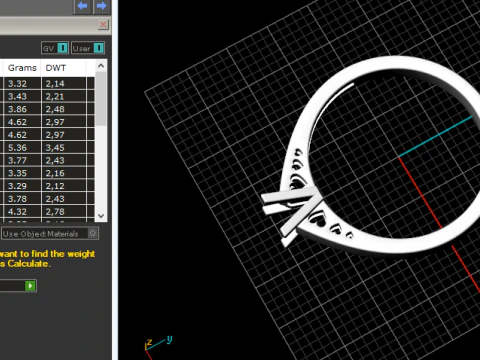Select the 2,16 DWT cell
The height and width of the screenshot is (360, 480).
click(64, 173)
